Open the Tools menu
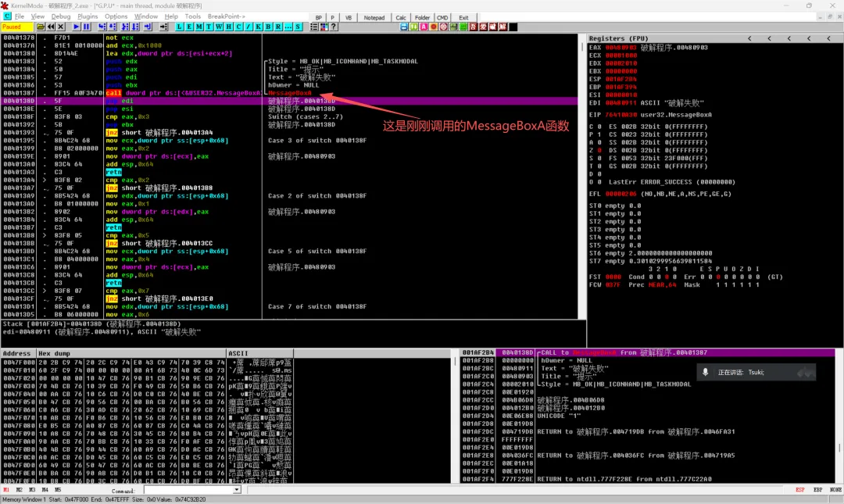This screenshot has height=504, width=844. (193, 16)
